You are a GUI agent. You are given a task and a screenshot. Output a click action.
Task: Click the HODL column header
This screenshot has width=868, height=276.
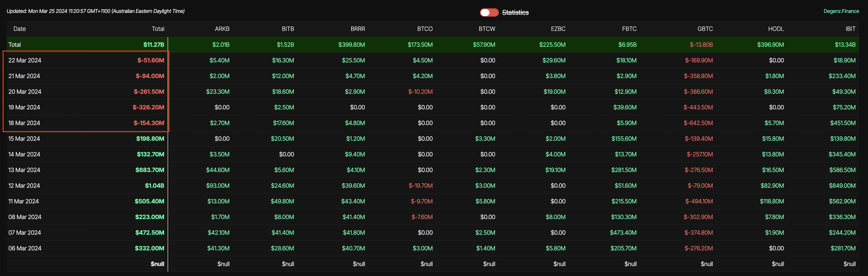point(776,29)
